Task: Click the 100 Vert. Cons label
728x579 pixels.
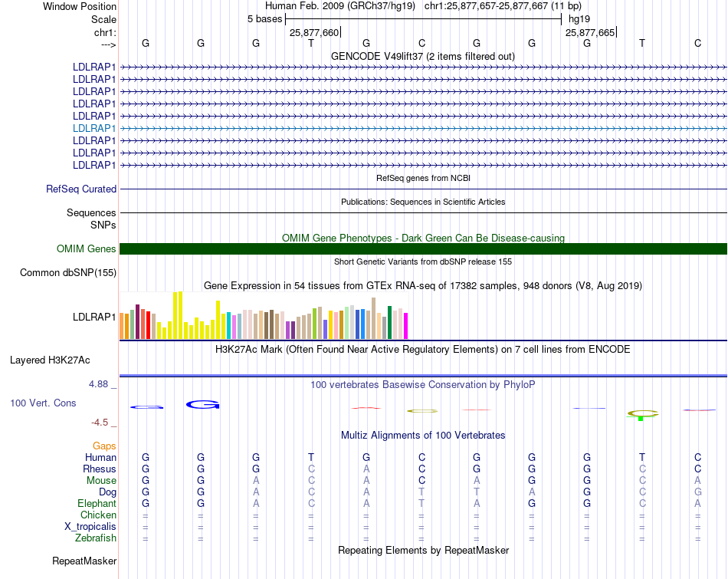Action: [43, 403]
